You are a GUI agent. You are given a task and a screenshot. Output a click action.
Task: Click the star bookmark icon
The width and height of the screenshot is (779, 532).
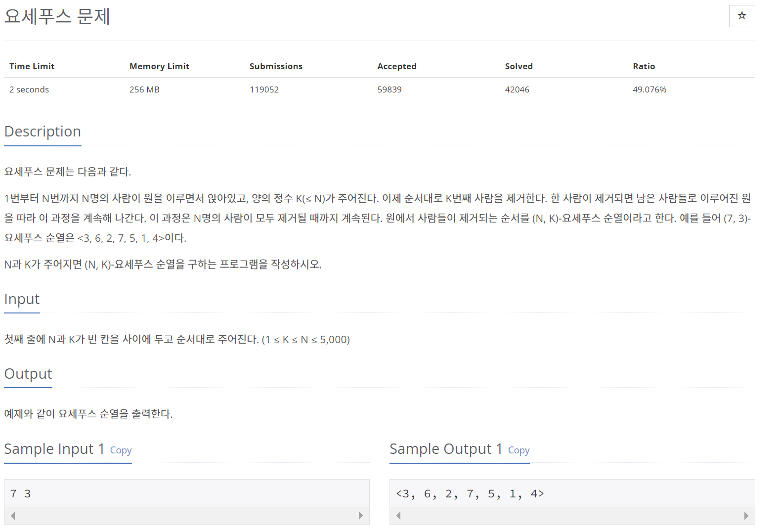pos(742,16)
